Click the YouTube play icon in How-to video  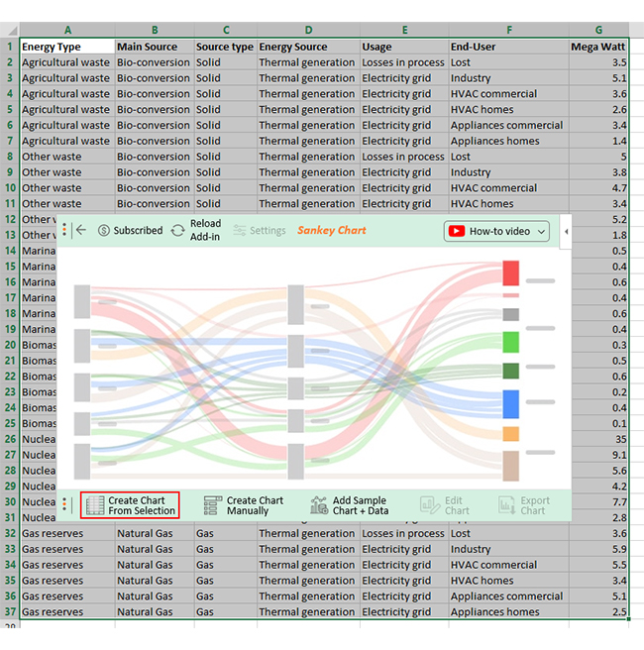(457, 231)
